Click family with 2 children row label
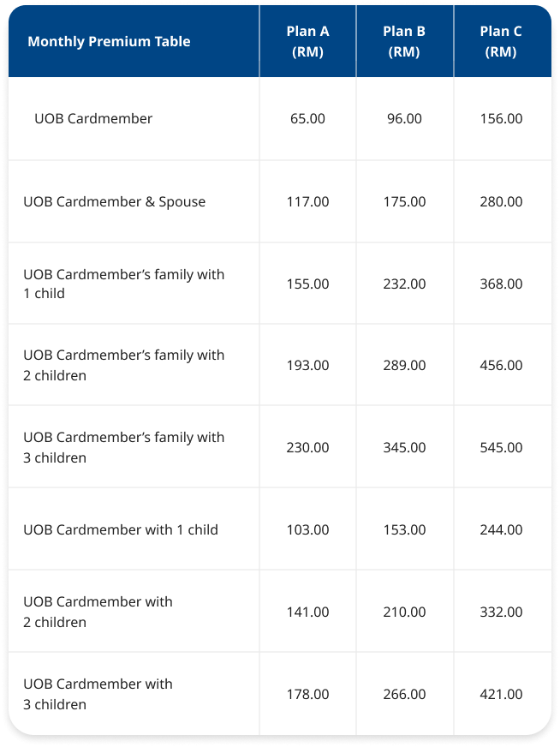The image size is (560, 747). (124, 366)
